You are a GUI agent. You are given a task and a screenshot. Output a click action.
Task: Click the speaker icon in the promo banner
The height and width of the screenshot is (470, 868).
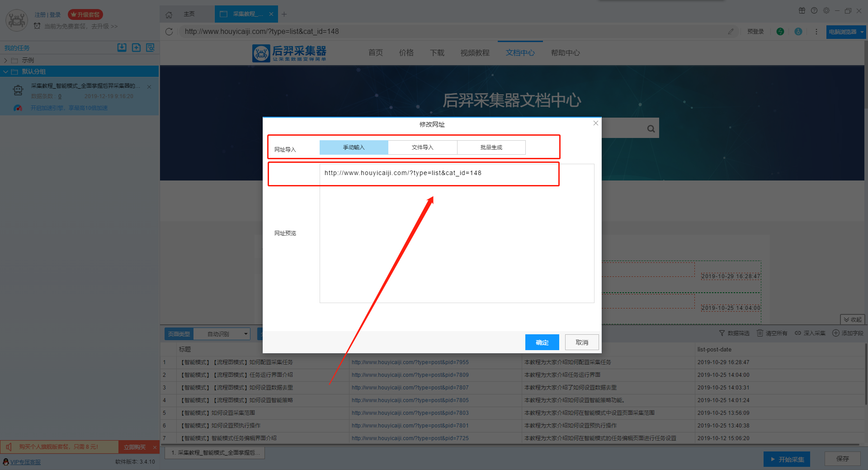tap(9, 447)
